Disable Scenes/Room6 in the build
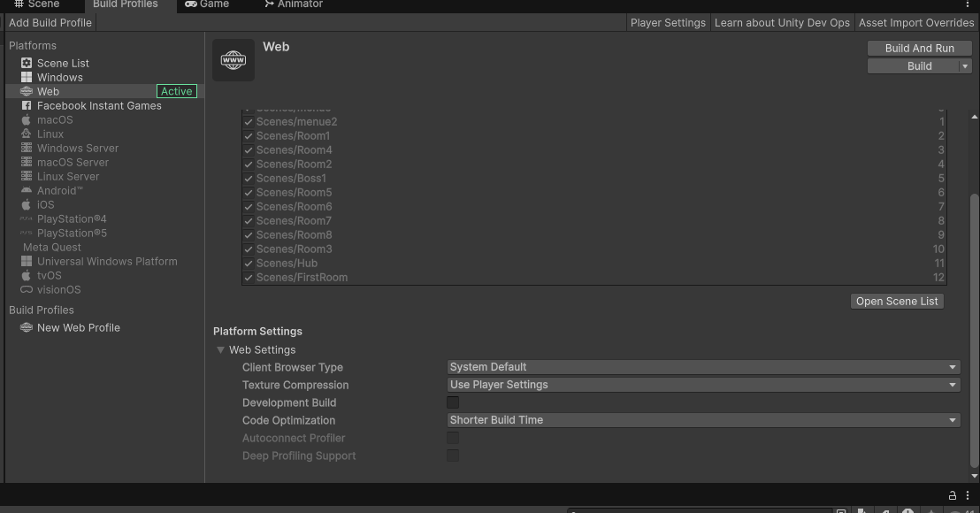The image size is (980, 513). (249, 207)
